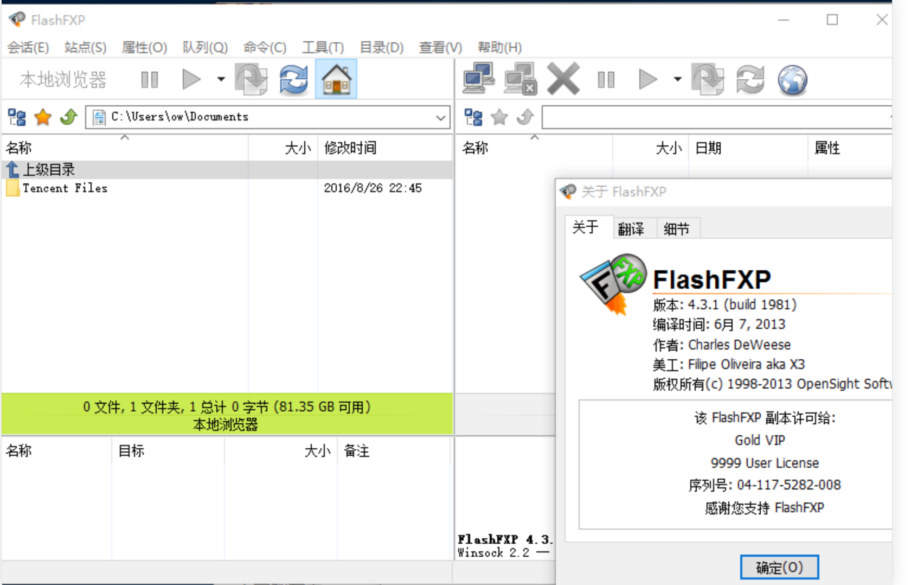The height and width of the screenshot is (585, 924).
Task: Abort with the large X icon
Action: (563, 79)
